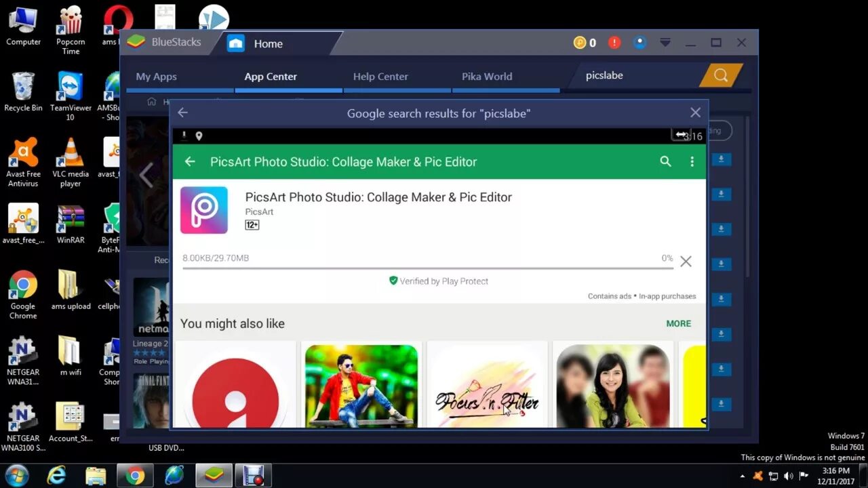Viewport: 868px width, 488px height.
Task: Launch Avast Free Antivirus shortcut
Action: [23, 163]
